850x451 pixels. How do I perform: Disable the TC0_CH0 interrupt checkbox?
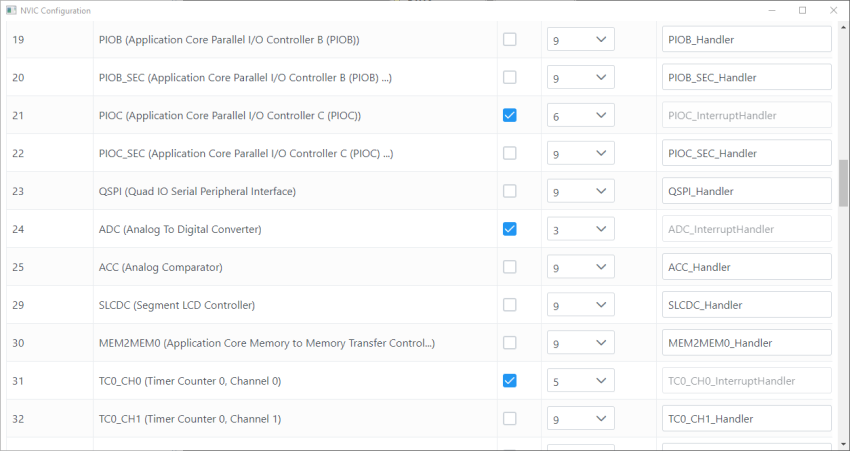tap(510, 381)
